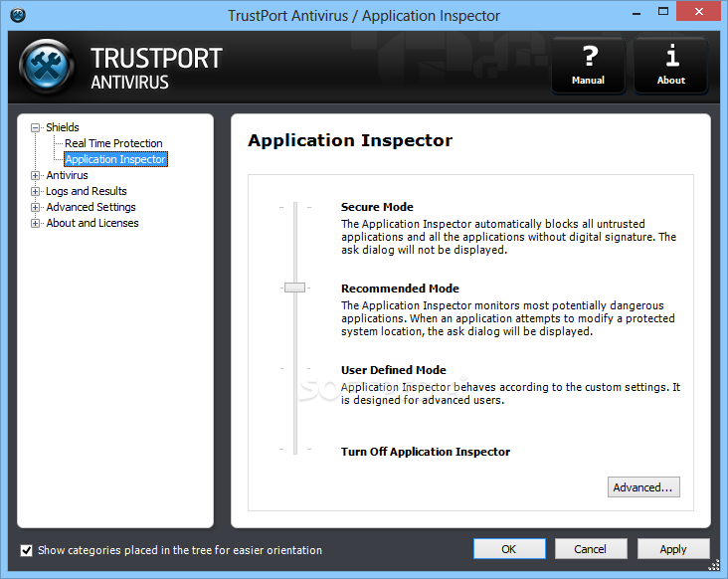728x579 pixels.
Task: Open the Advanced... settings button
Action: [x=643, y=487]
